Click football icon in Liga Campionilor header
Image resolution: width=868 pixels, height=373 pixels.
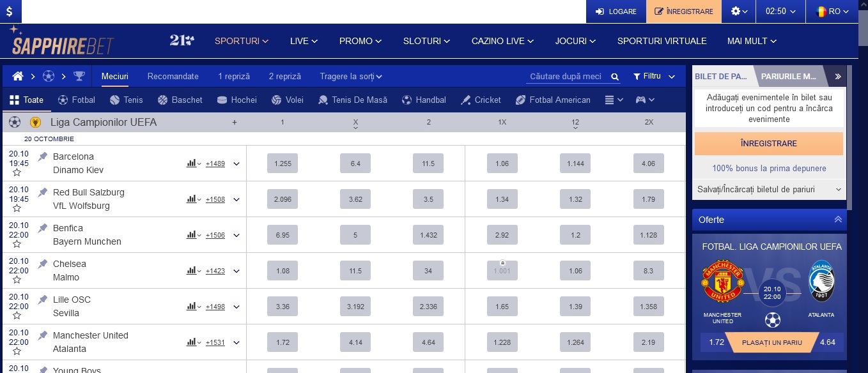[15, 122]
